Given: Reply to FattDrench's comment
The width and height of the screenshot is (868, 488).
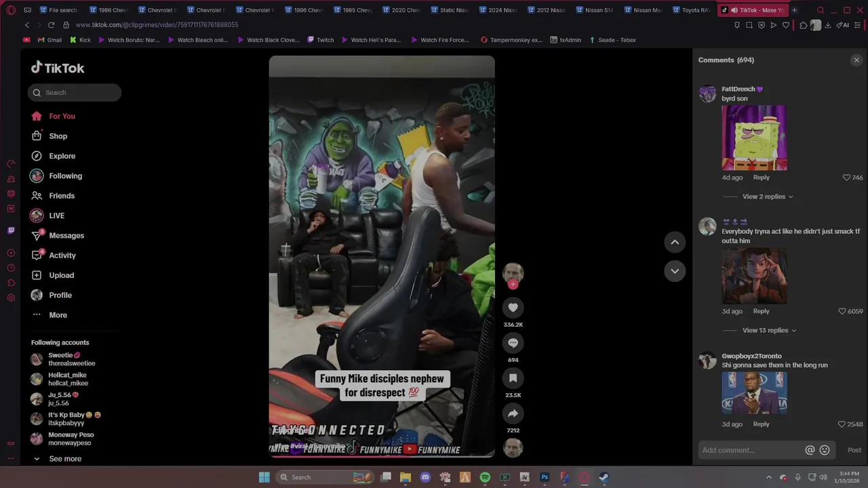Looking at the screenshot, I should [x=761, y=178].
